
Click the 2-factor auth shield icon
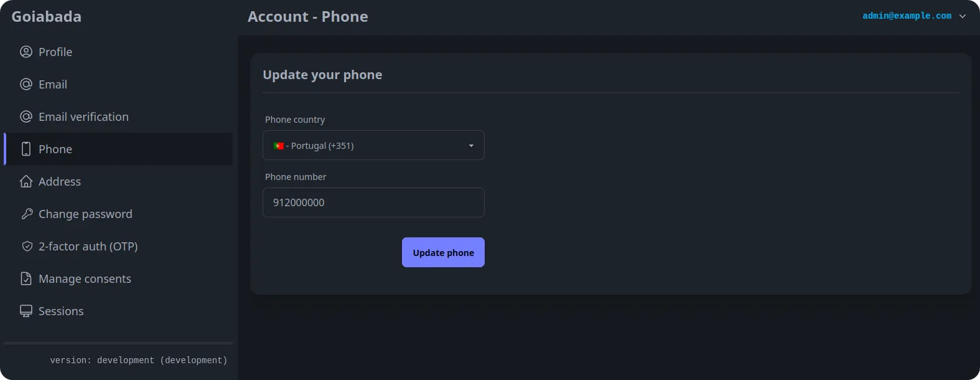(x=27, y=246)
